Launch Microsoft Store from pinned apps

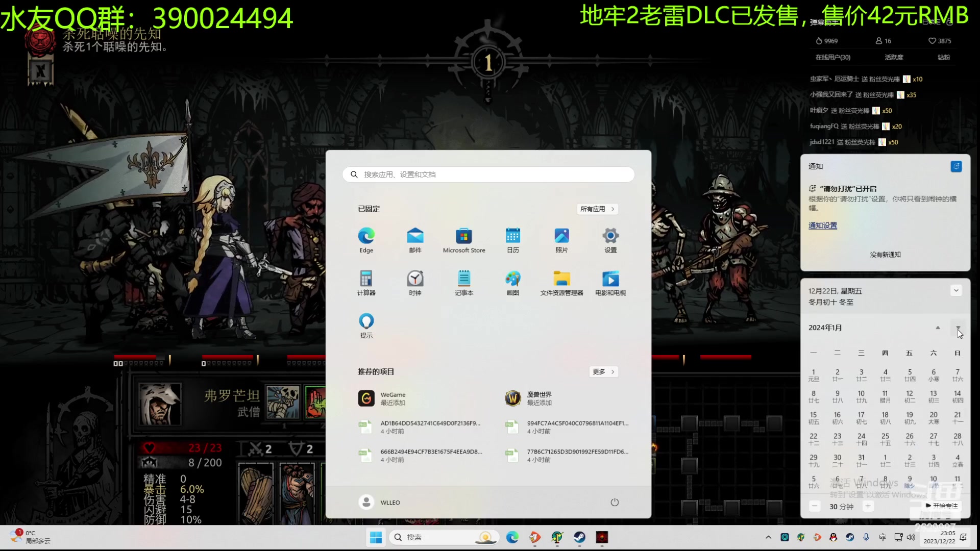[x=464, y=240]
